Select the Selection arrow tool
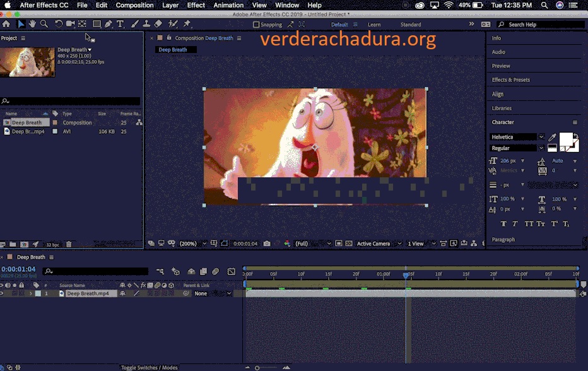Viewport: 588px width, 371px height. click(x=21, y=24)
